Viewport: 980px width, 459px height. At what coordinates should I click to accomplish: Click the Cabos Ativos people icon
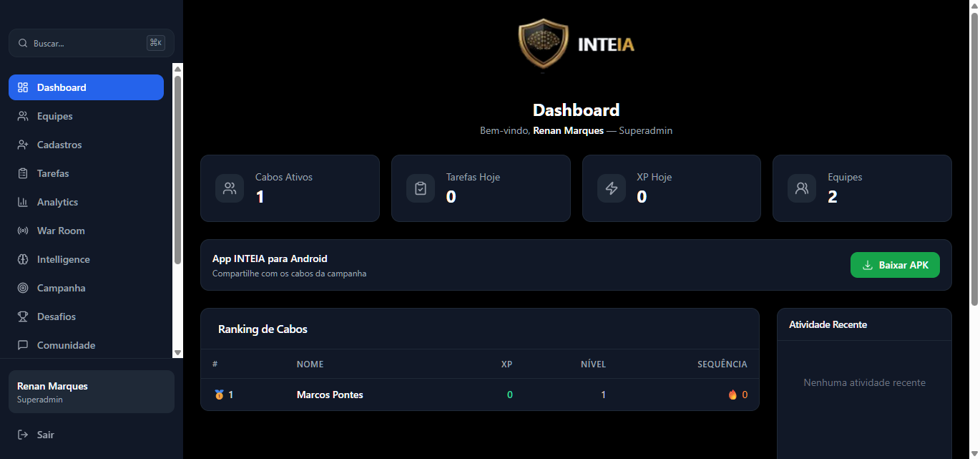click(x=230, y=188)
